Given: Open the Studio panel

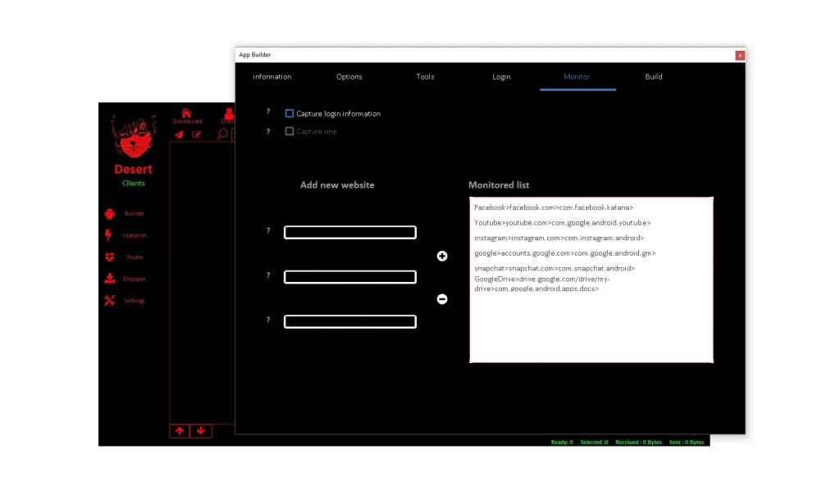Looking at the screenshot, I should tap(133, 257).
